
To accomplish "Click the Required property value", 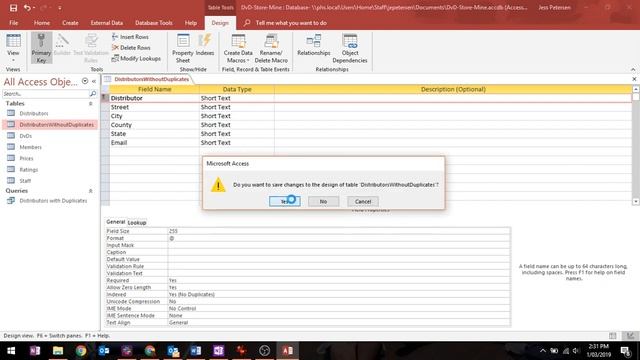I will (x=339, y=280).
